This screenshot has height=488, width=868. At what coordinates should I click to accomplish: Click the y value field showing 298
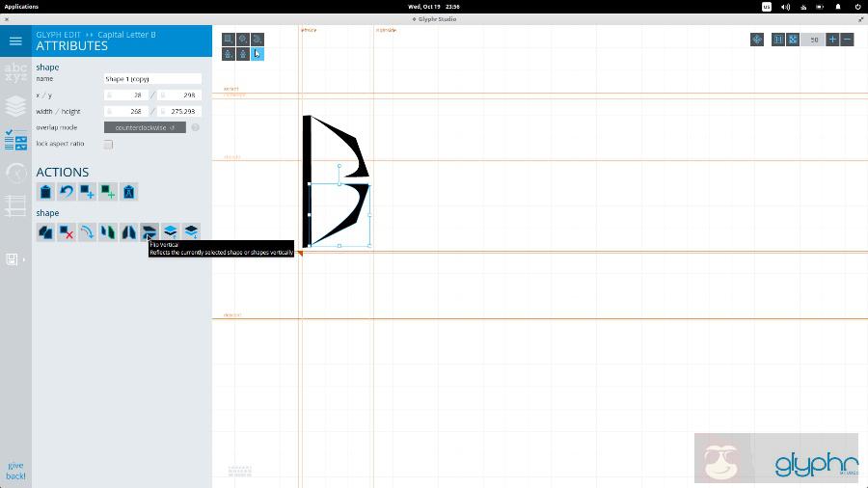179,95
